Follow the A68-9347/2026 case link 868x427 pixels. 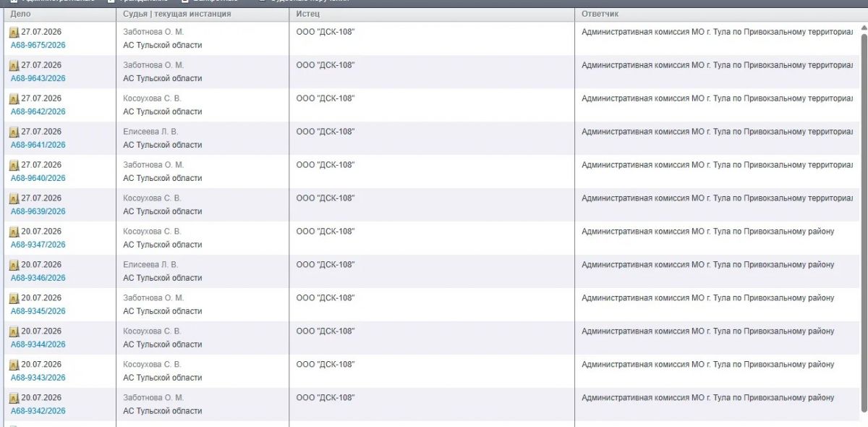tap(38, 245)
